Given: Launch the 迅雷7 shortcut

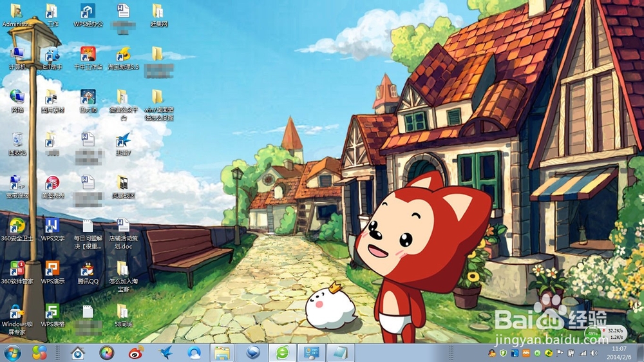Looking at the screenshot, I should pyautogui.click(x=123, y=144).
